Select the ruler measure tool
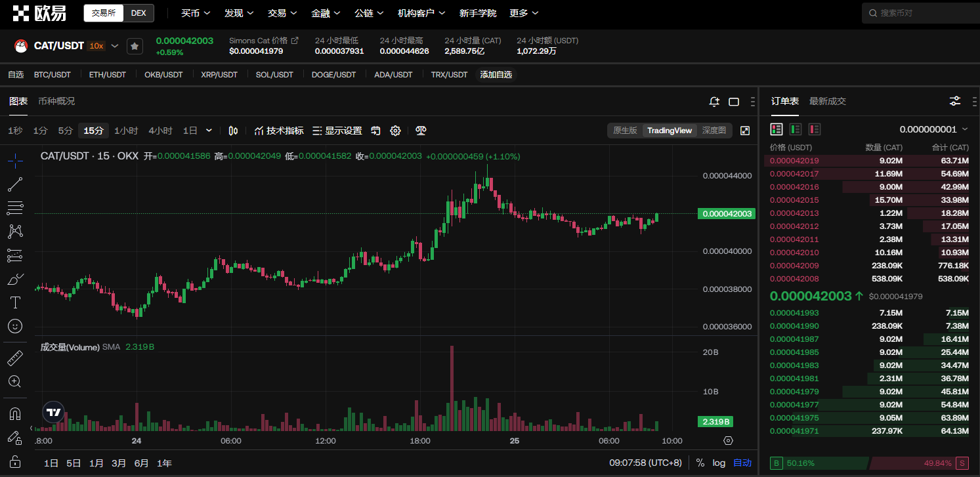This screenshot has height=477, width=980. tap(15, 358)
